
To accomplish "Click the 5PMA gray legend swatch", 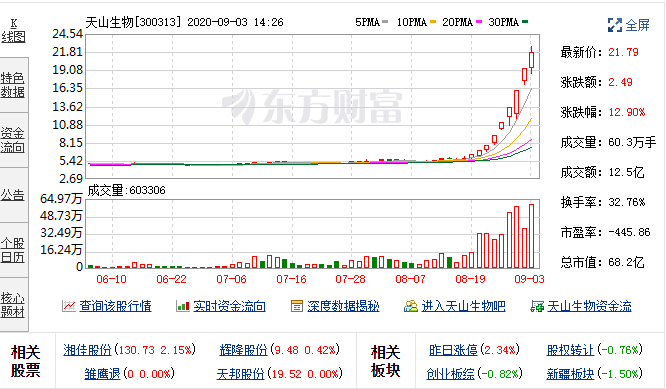I will point(385,22).
